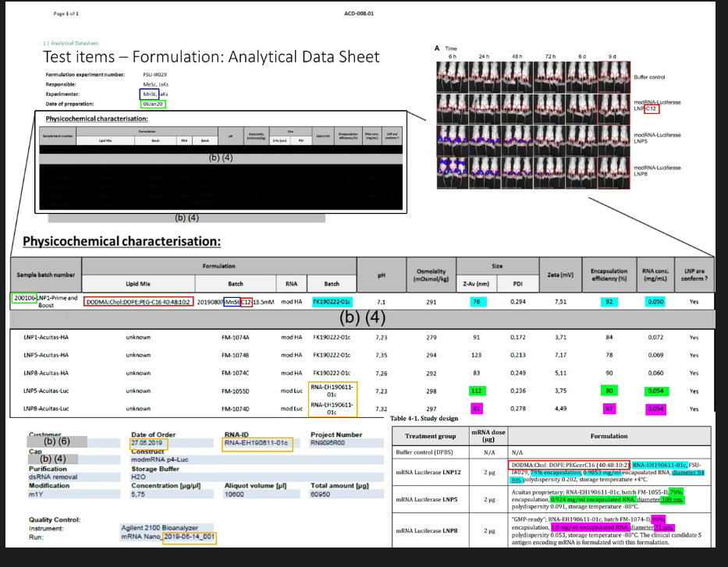The image size is (728, 567).
Task: Select the page title Test items – Formulation
Action: pyautogui.click(x=211, y=57)
